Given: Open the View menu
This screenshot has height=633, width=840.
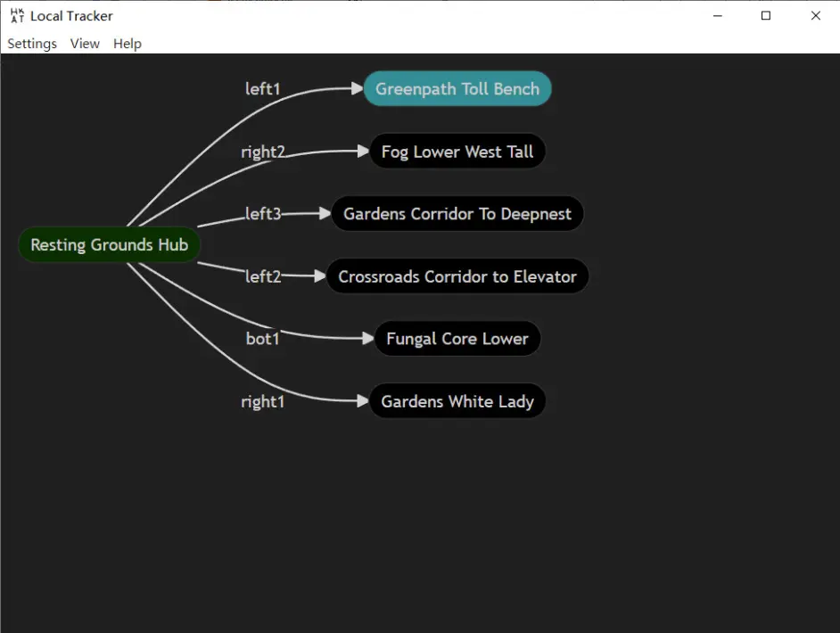Looking at the screenshot, I should pyautogui.click(x=85, y=44).
